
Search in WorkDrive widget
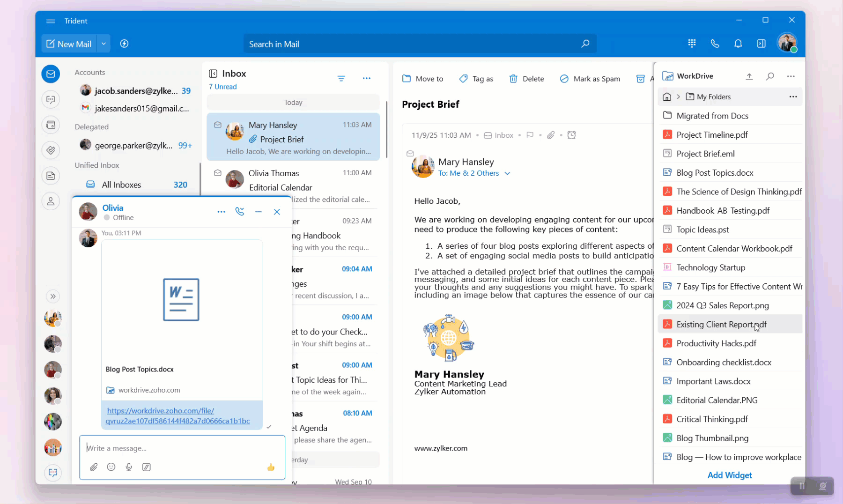(x=770, y=76)
